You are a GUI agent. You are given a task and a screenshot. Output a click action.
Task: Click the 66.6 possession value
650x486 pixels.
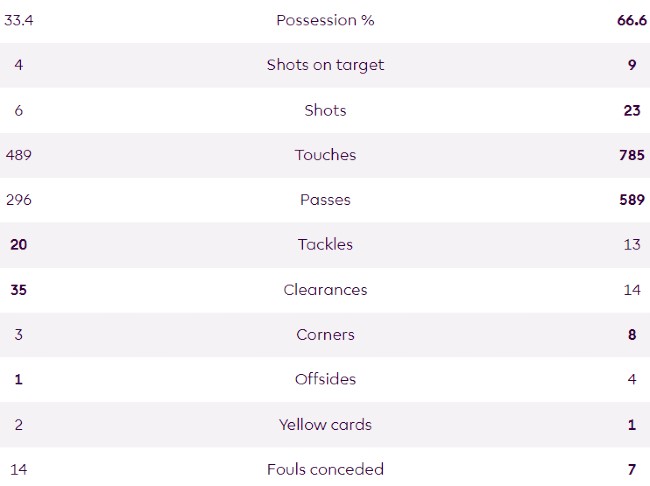pyautogui.click(x=631, y=20)
